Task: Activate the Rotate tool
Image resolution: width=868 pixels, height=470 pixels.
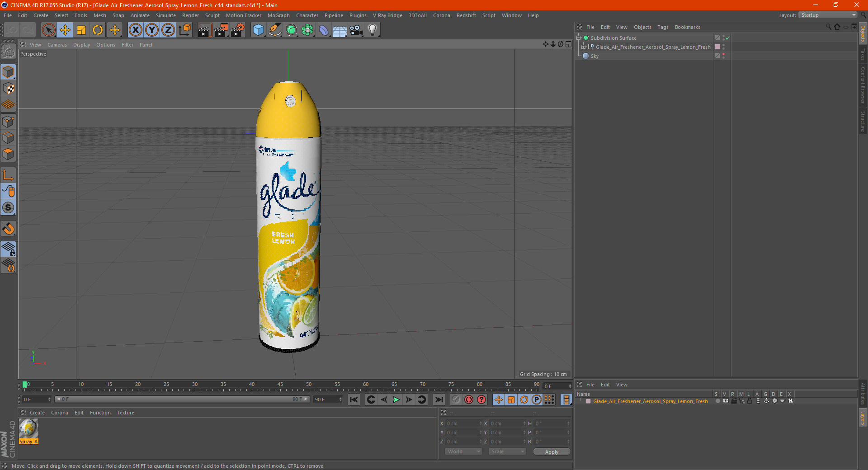Action: click(x=98, y=30)
